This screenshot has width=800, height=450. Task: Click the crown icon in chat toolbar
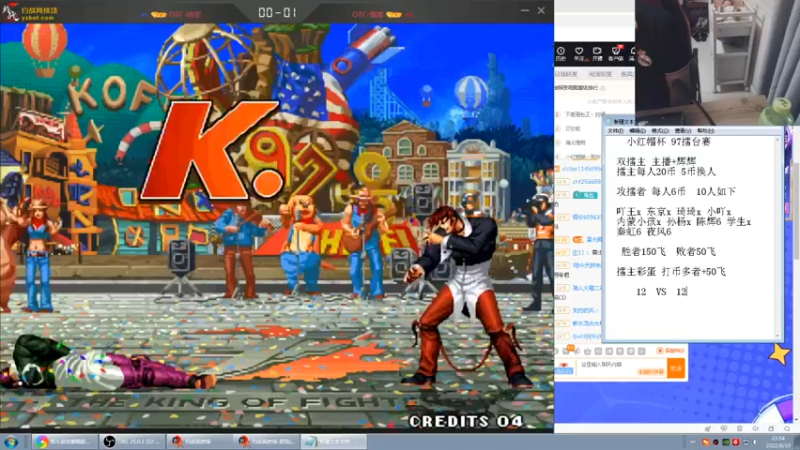(x=587, y=352)
